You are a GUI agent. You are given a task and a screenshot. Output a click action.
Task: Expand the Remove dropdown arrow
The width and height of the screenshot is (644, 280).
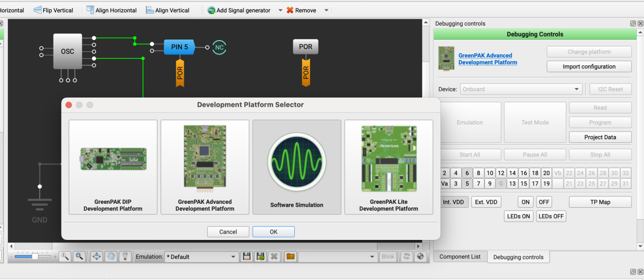click(x=326, y=10)
